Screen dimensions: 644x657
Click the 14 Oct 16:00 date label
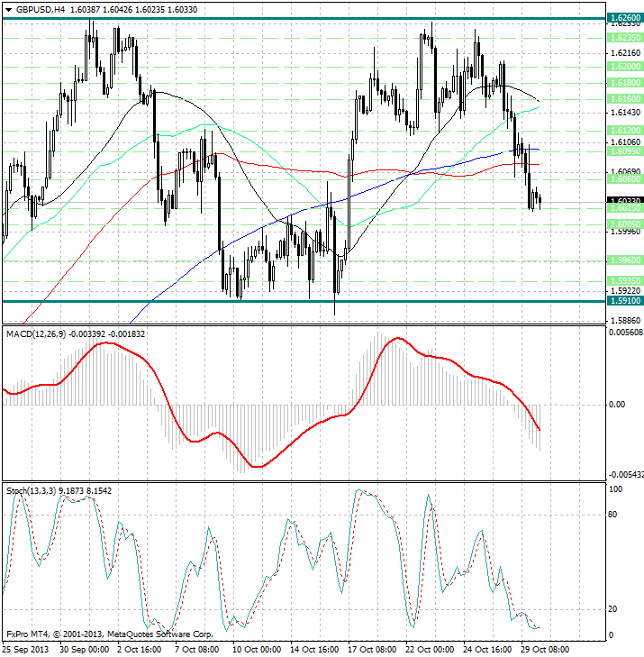314,650
